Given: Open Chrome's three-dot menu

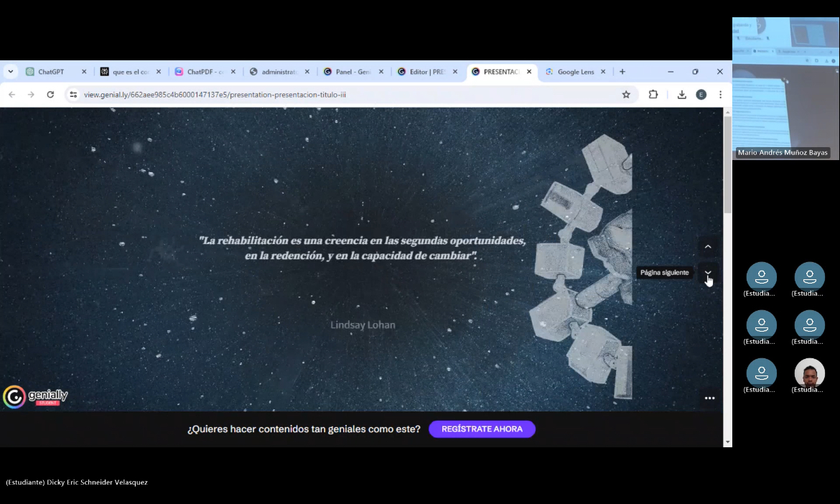Looking at the screenshot, I should coord(720,95).
